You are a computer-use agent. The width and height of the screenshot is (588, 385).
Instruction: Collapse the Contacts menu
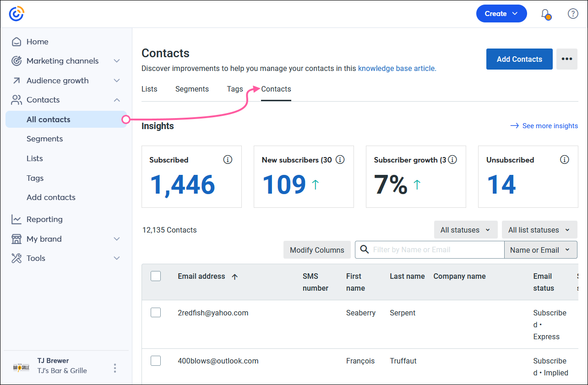(117, 100)
